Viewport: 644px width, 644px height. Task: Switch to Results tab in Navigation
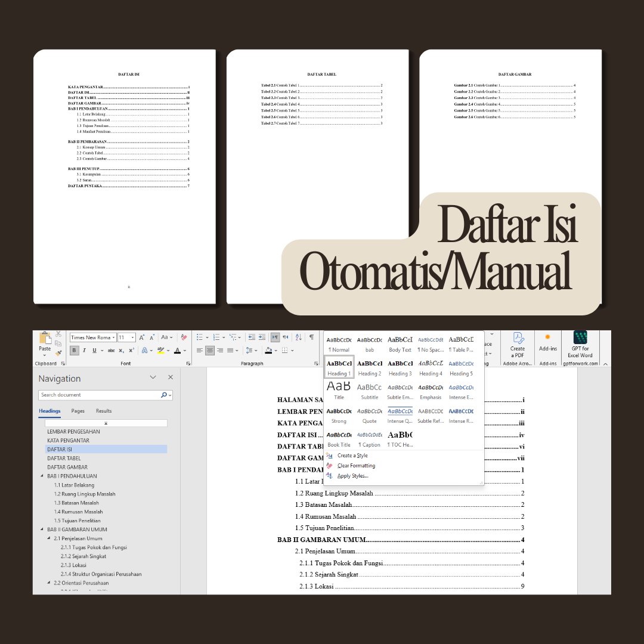104,411
